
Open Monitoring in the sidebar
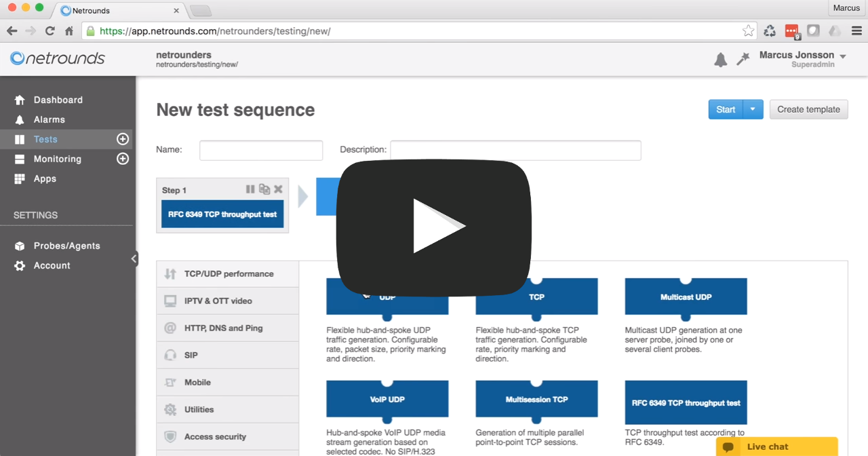(58, 159)
